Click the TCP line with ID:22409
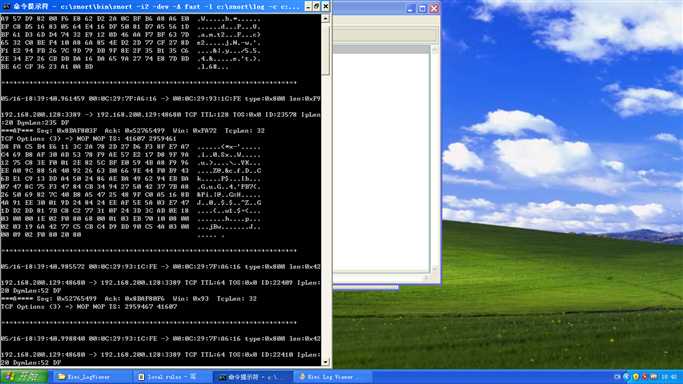This screenshot has width=683, height=384. point(160,283)
